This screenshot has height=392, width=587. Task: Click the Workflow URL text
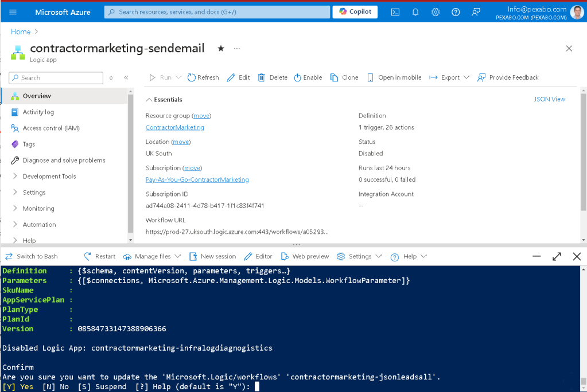237,232
